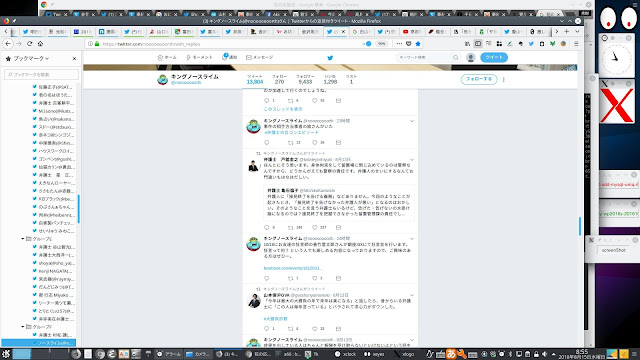Open the ハウスワーク bookmark in the sidebar
The width and height of the screenshot is (640, 360).
pos(53,151)
